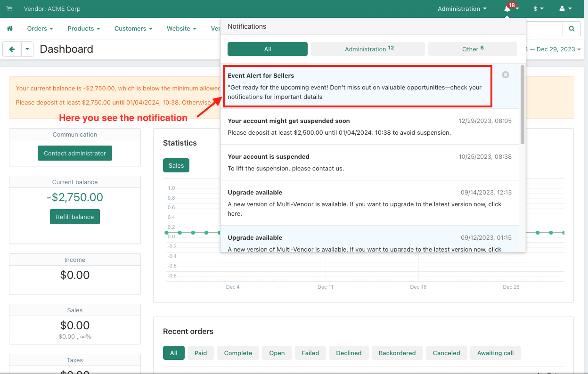Switch to Administration notifications tab
Viewport: 588px width, 374px height.
pyautogui.click(x=368, y=49)
